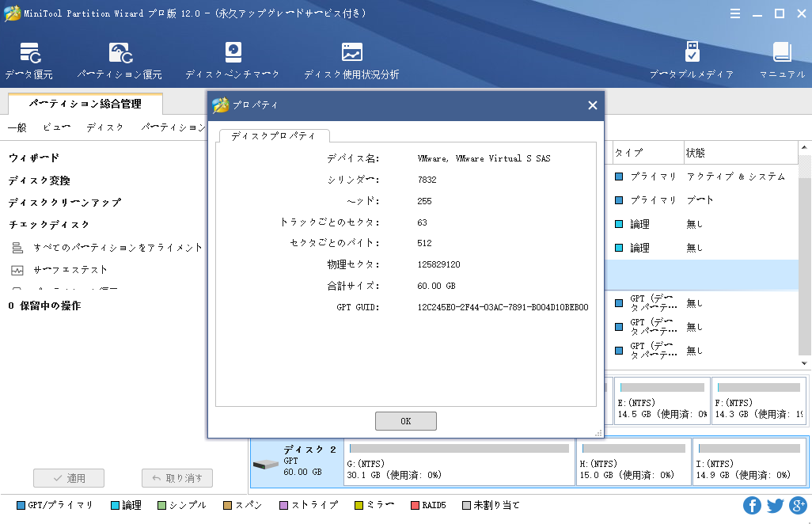Collapse the チェックディスク section
The height and width of the screenshot is (524, 812).
[x=49, y=225]
